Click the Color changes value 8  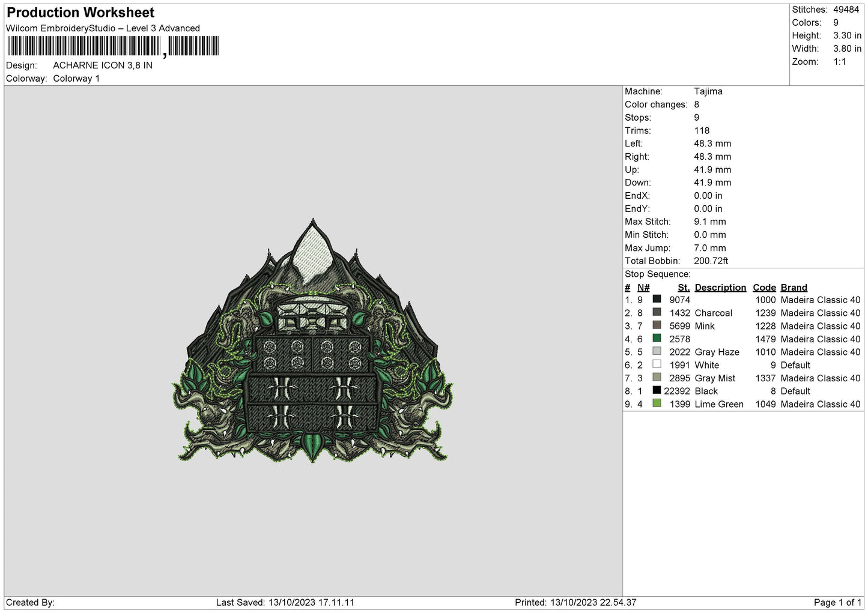pyautogui.click(x=697, y=104)
